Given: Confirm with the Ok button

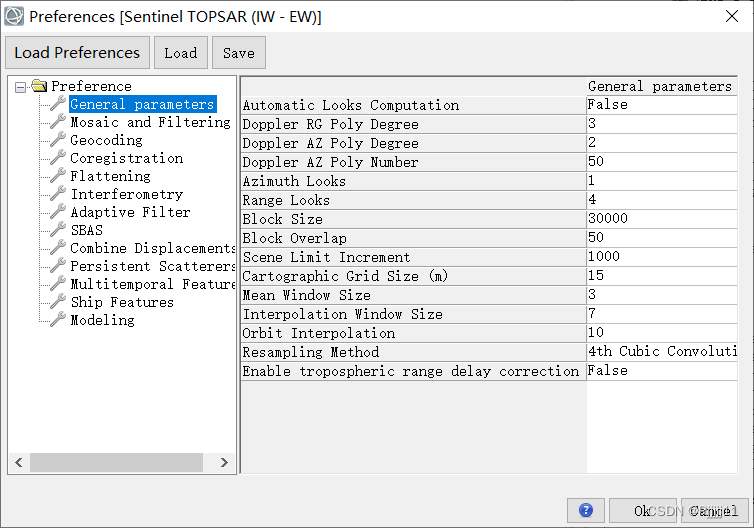Looking at the screenshot, I should tap(642, 510).
